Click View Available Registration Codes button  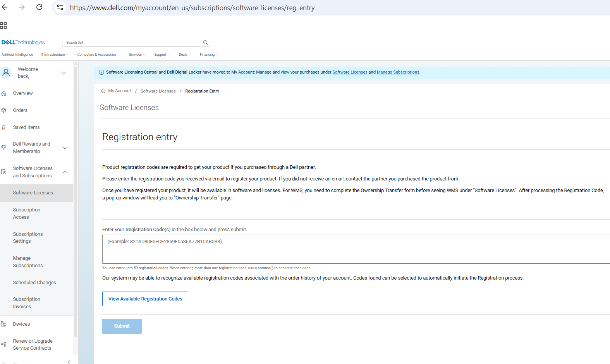(x=145, y=299)
